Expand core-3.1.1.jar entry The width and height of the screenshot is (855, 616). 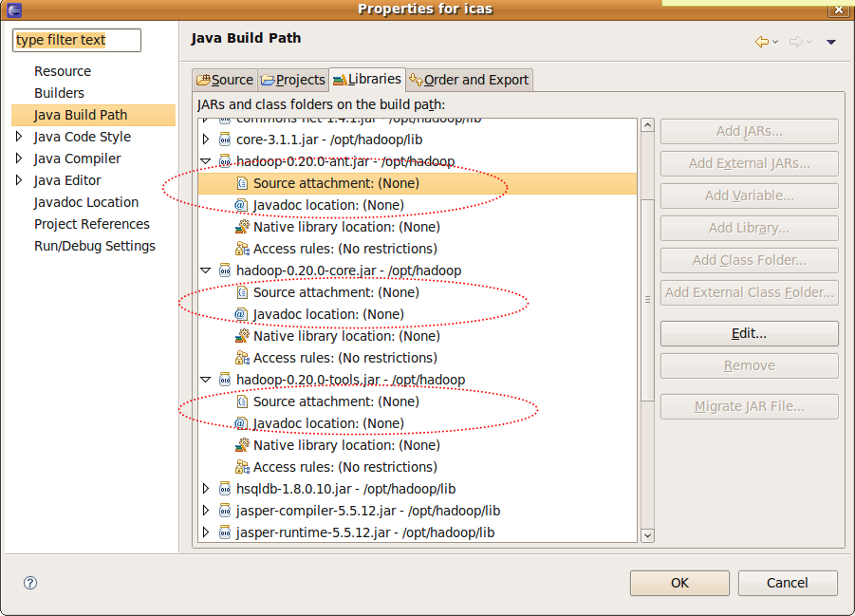[x=206, y=140]
